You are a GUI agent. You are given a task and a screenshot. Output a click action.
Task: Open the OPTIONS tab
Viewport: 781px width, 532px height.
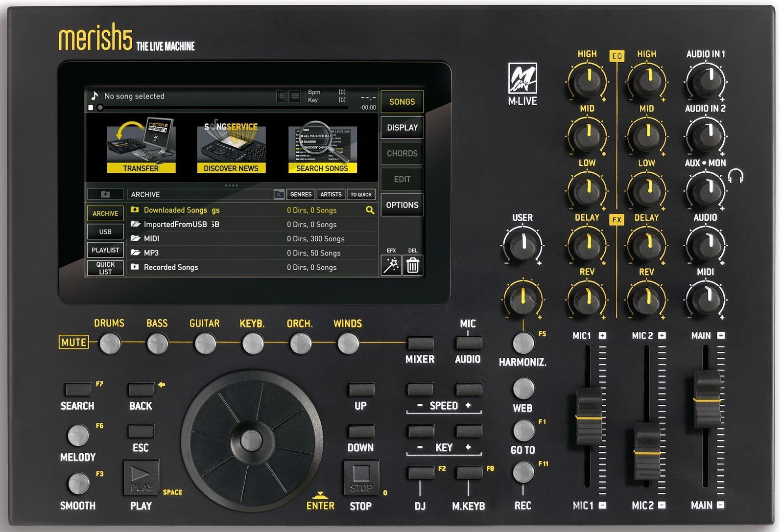pos(402,205)
